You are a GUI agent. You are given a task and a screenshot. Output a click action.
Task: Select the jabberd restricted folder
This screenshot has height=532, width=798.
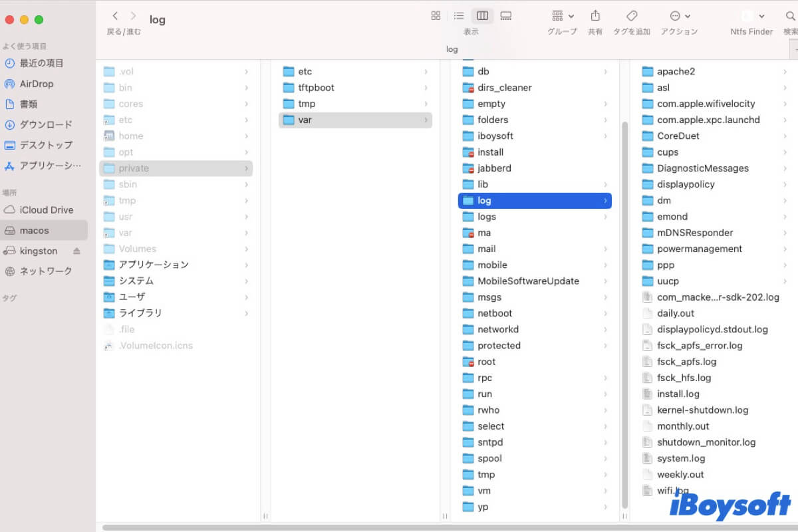[x=535, y=168]
